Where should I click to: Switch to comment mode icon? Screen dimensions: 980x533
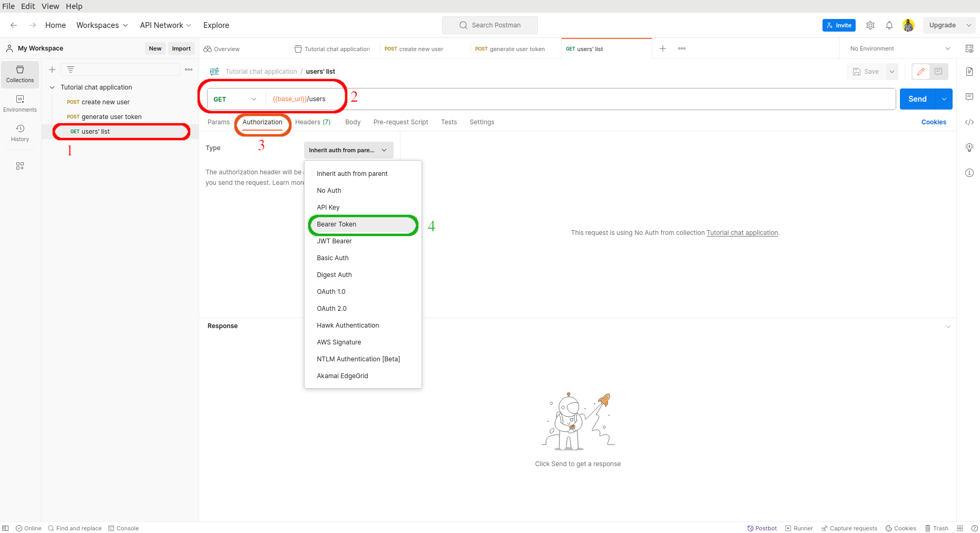939,72
